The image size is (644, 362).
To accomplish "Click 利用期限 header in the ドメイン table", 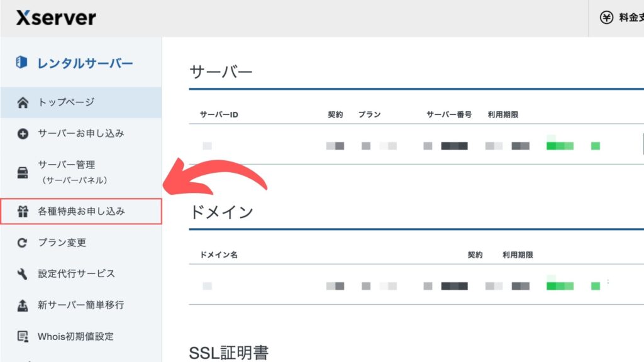I will coord(518,255).
